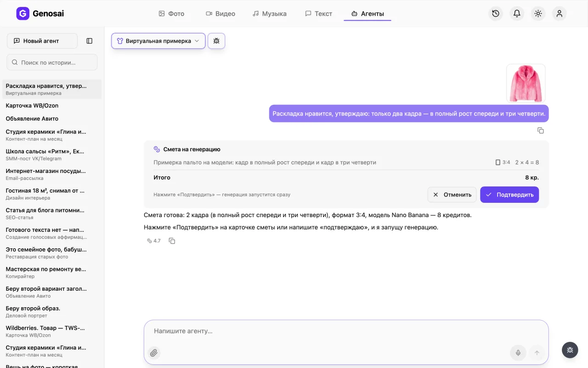Click the floating bug button in the corner

(x=570, y=350)
